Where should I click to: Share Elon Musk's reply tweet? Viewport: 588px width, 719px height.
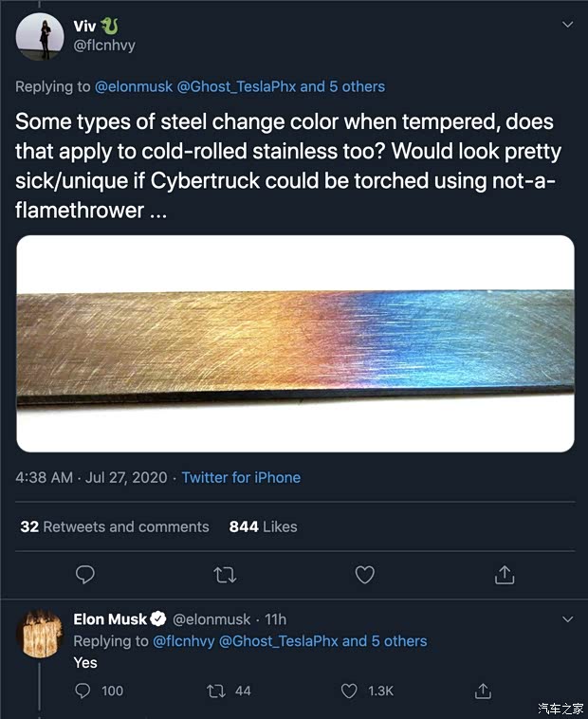(483, 691)
